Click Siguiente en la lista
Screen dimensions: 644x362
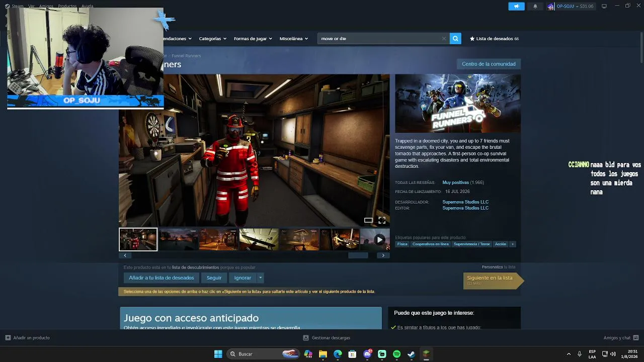pyautogui.click(x=493, y=281)
